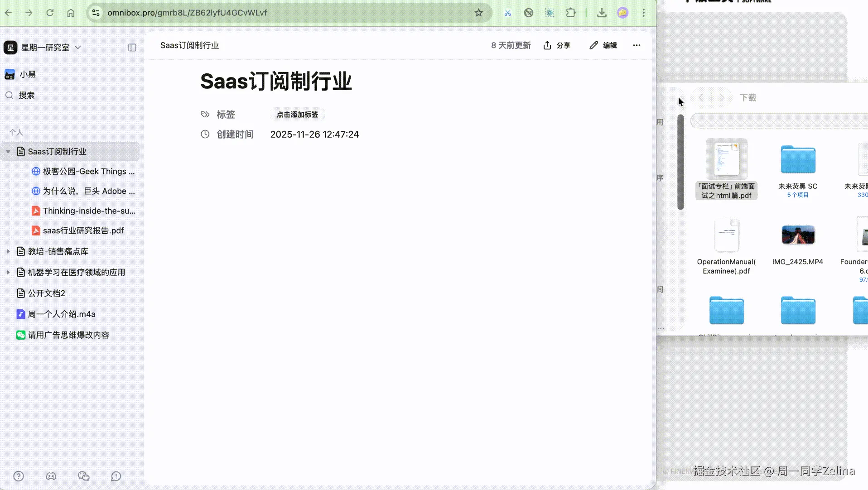This screenshot has width=868, height=490.
Task: Open the browser extensions puzzle icon
Action: pyautogui.click(x=571, y=13)
